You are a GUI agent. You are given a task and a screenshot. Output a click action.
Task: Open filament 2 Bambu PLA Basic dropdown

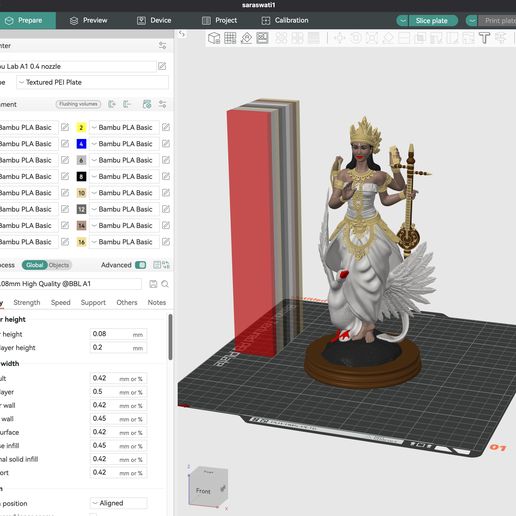click(124, 127)
